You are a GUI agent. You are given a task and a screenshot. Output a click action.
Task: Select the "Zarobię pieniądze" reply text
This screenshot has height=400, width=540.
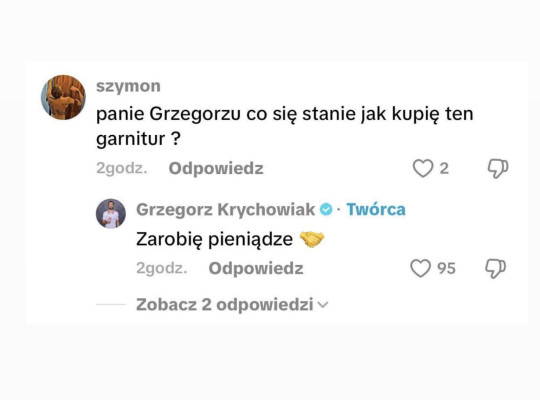point(214,239)
